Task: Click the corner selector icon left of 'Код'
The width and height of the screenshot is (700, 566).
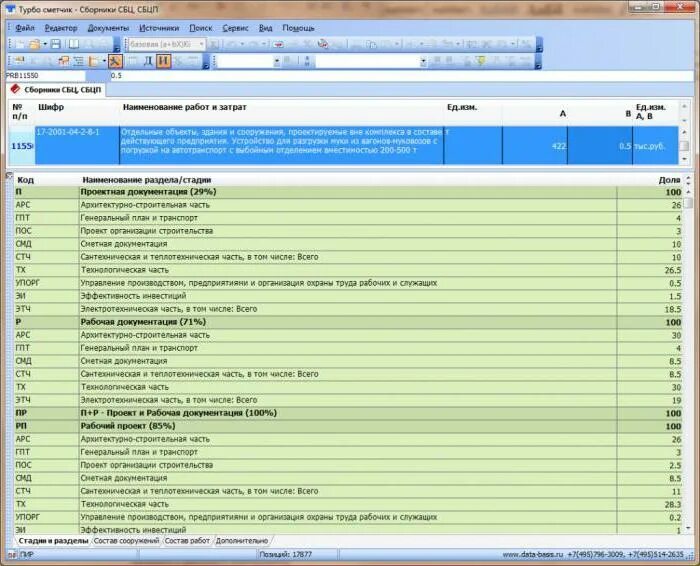Action: [x=9, y=176]
